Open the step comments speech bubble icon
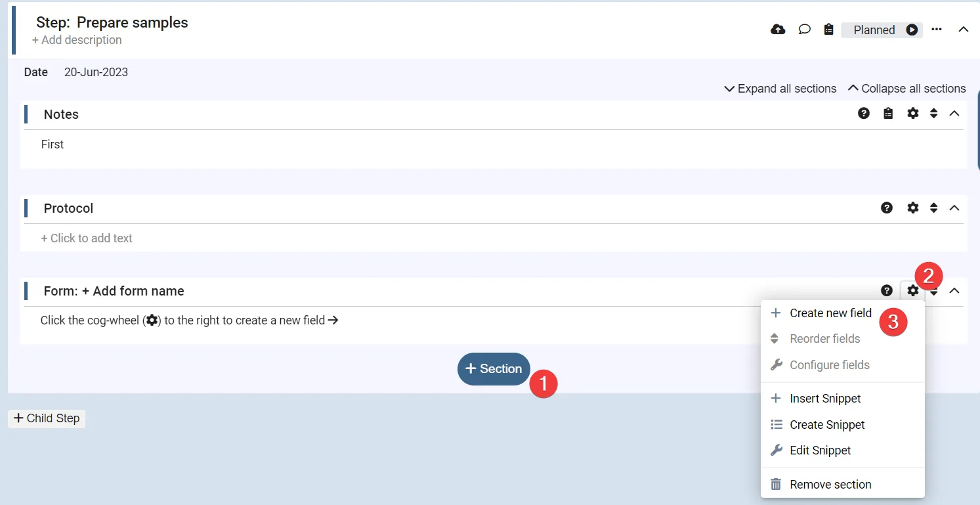980x505 pixels. point(804,30)
